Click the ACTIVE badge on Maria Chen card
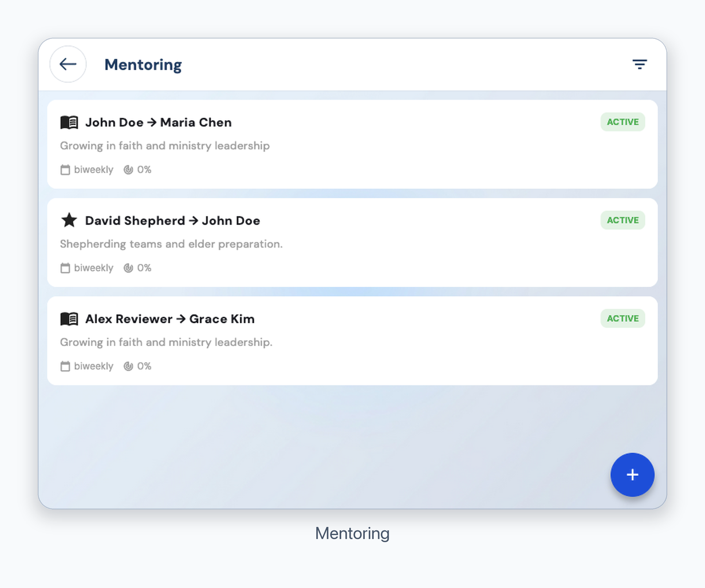This screenshot has width=705, height=588. click(623, 122)
